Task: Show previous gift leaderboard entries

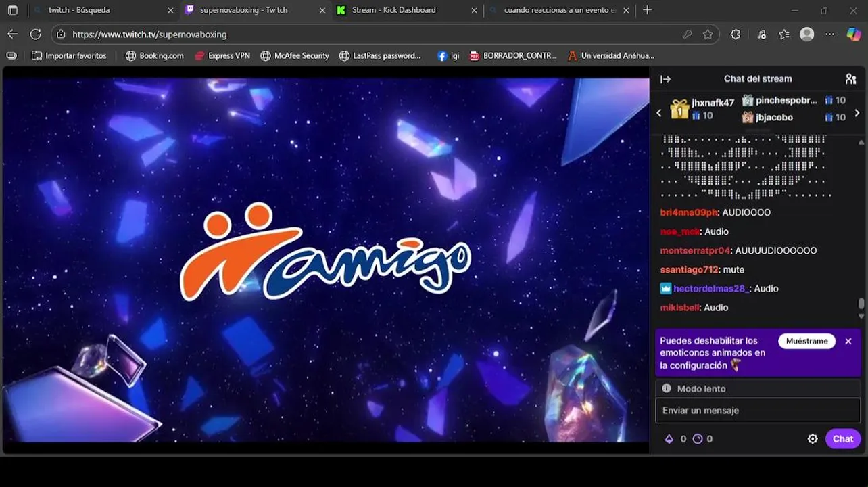Action: (659, 113)
